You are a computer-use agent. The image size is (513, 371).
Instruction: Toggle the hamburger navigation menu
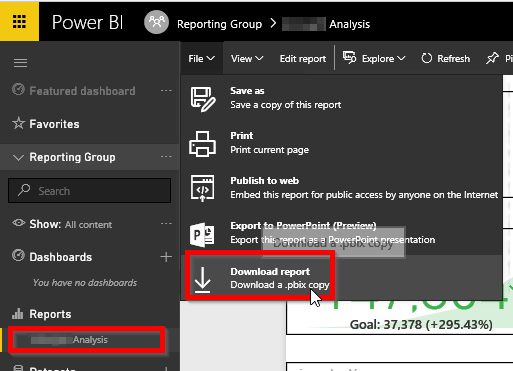coord(20,62)
